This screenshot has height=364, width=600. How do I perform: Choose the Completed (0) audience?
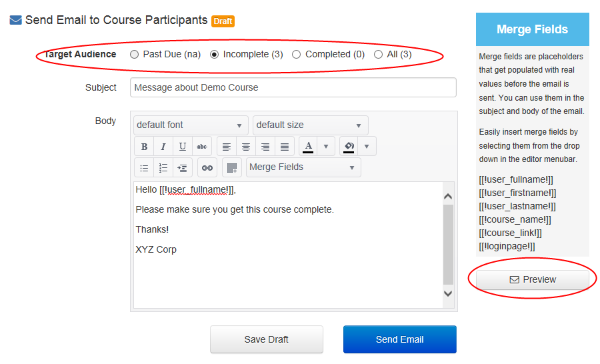pos(297,55)
